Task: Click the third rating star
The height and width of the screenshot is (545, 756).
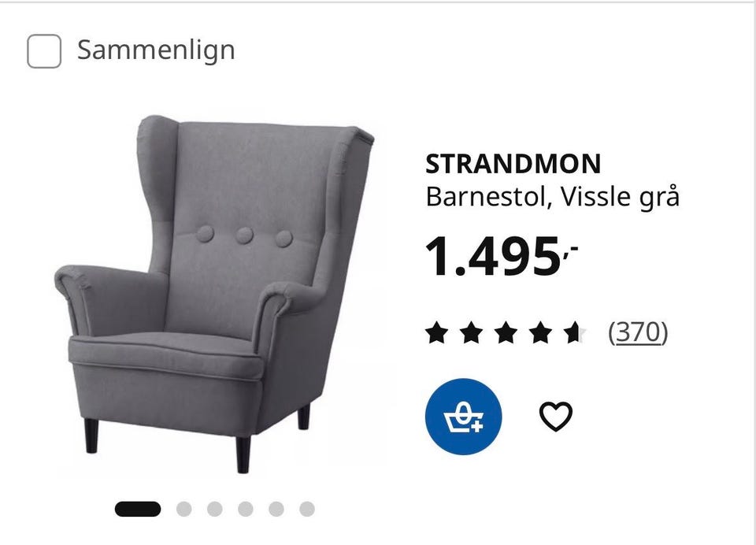Action: [x=506, y=333]
